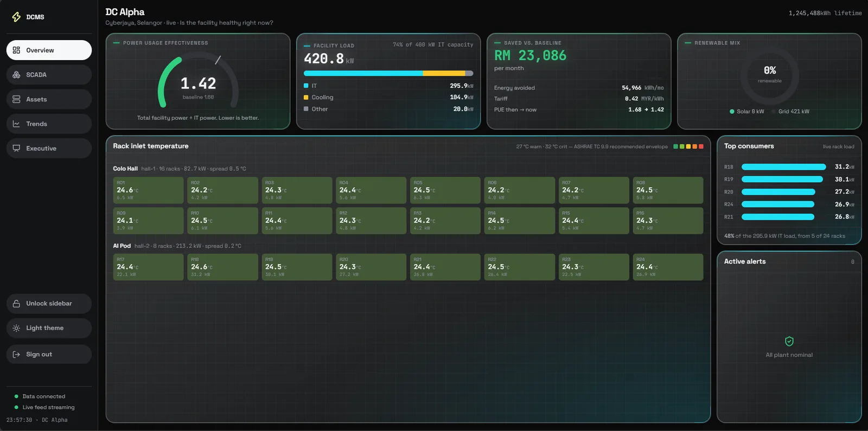
Task: Switch to the Trends view label
Action: [37, 124]
